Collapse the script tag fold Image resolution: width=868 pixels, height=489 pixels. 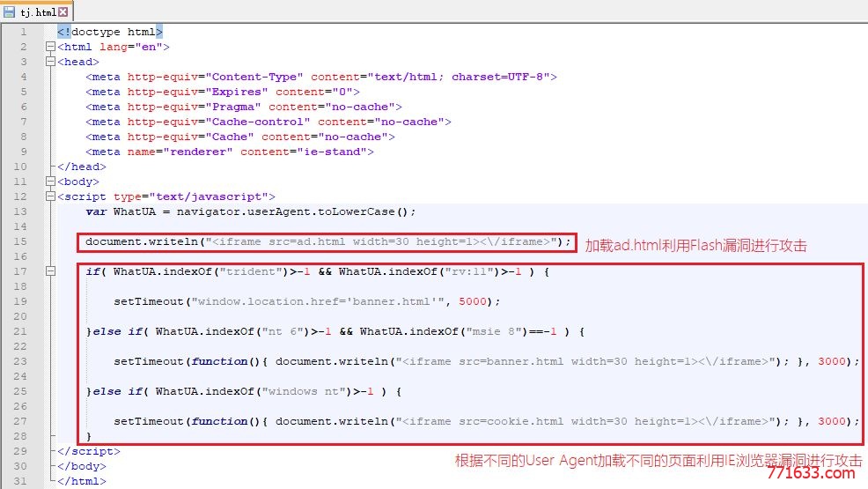[x=50, y=196]
